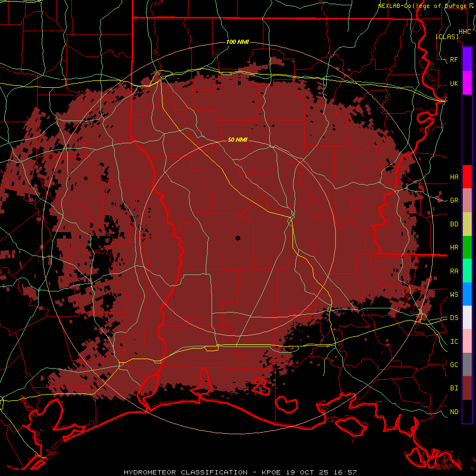Click the 19 OCT 25 date text
Image resolution: width=476 pixels, height=476 pixels.
tap(308, 472)
